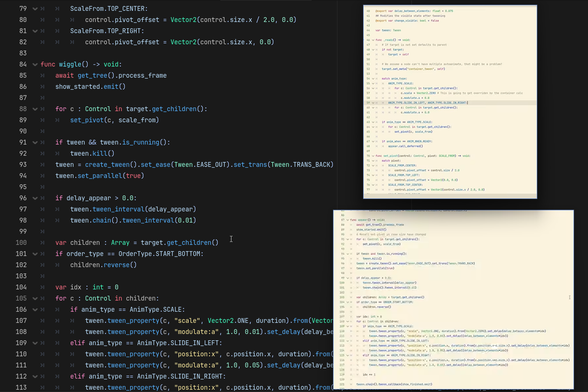Click 'tween.chain().tween_interval(0.01)' line
588x392 pixels.
click(x=133, y=220)
